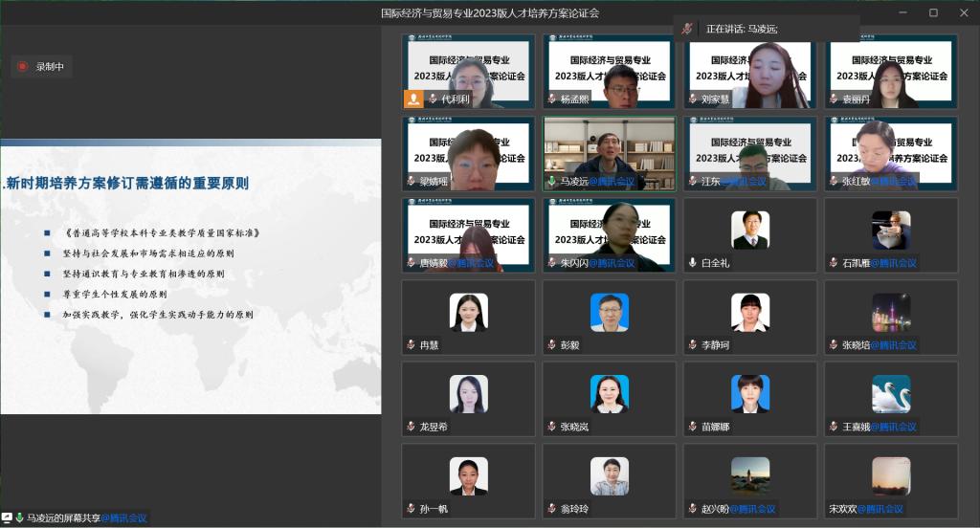This screenshot has width=980, height=528.
Task: Click the muted mic icon next to 苗娜娜
Action: [x=692, y=428]
